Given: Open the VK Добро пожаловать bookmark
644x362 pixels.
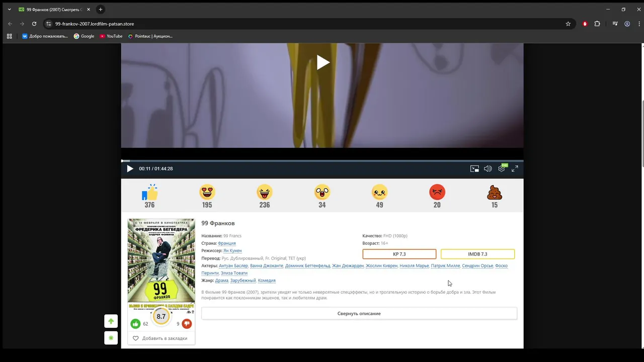Looking at the screenshot, I should pos(45,36).
